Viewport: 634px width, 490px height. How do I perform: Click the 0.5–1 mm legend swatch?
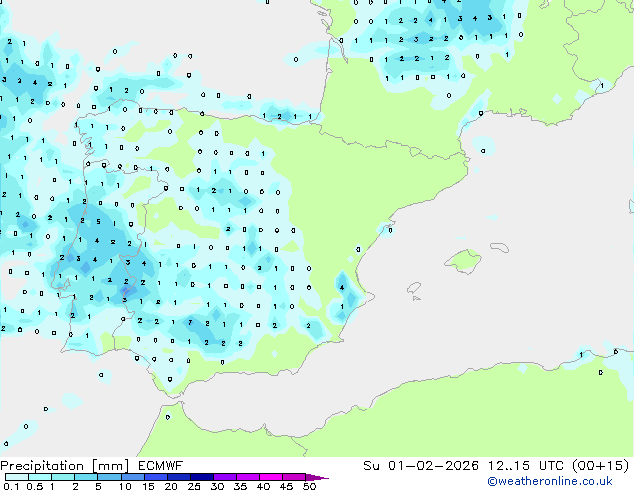(x=40, y=477)
